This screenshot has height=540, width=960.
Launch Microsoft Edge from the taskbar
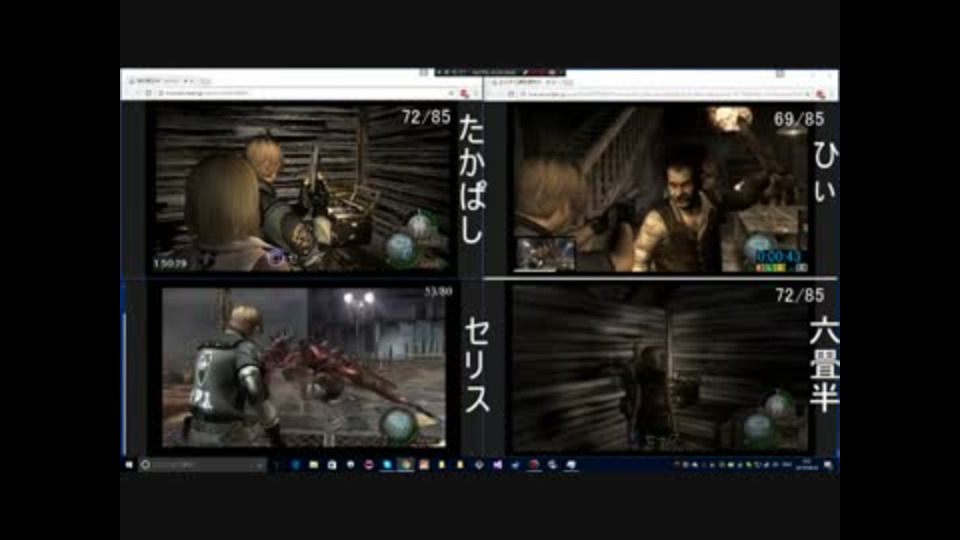[x=296, y=465]
